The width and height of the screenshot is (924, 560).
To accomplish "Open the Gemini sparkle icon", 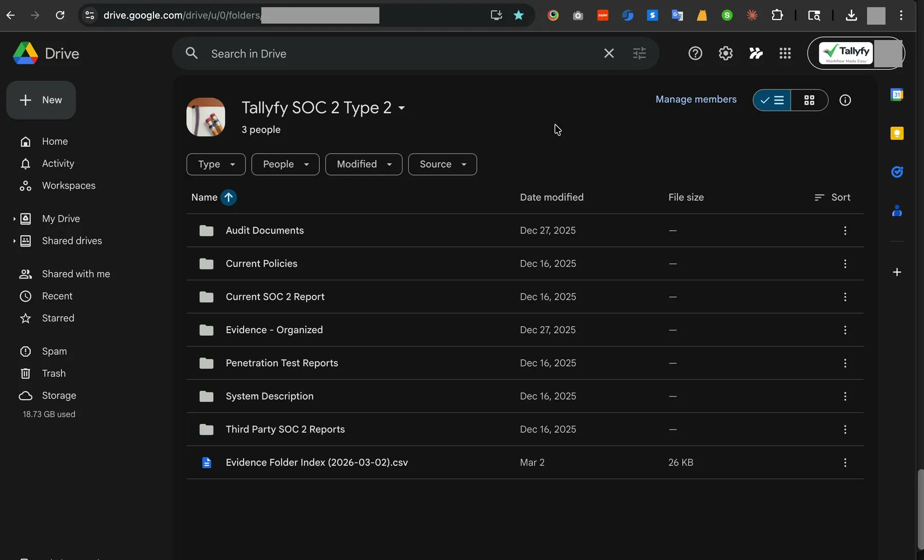I will [x=756, y=53].
